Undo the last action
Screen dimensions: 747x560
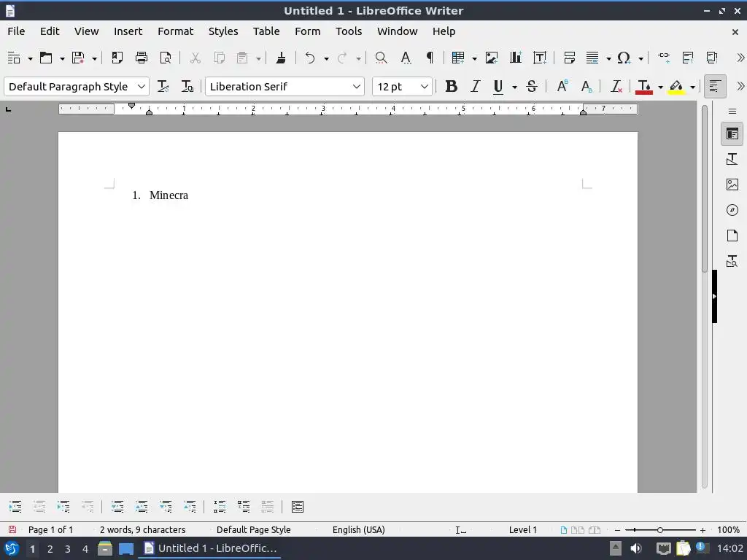pos(310,58)
